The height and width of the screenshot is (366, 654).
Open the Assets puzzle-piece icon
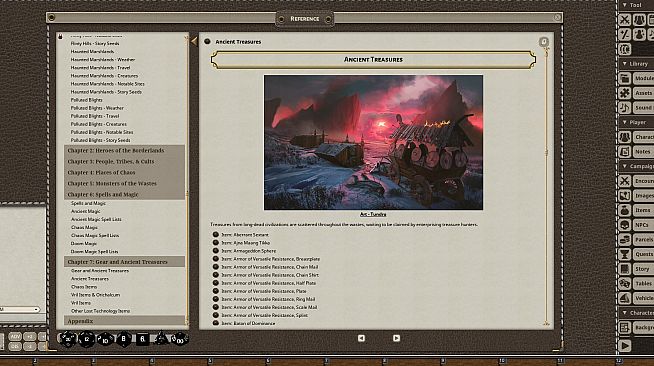[x=625, y=93]
